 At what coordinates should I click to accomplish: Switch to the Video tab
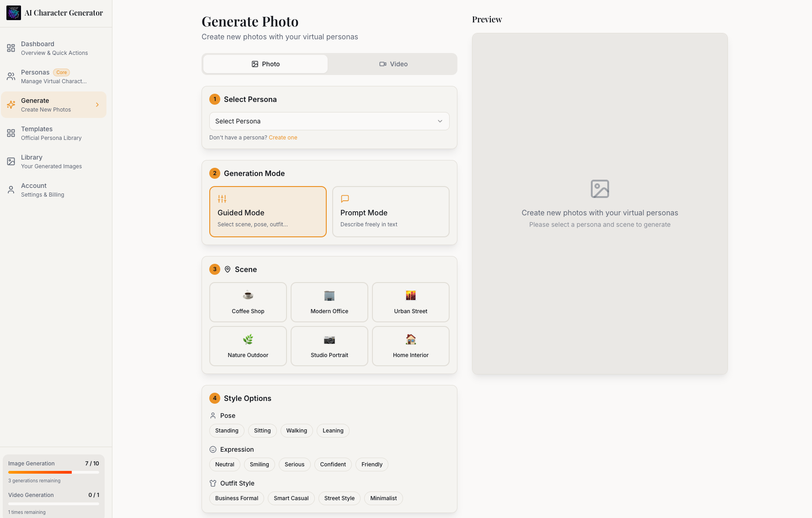tap(393, 64)
